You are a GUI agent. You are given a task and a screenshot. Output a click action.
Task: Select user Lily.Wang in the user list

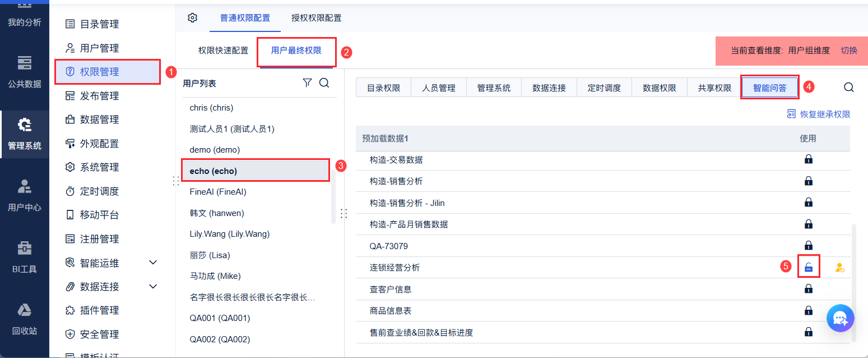coord(230,233)
